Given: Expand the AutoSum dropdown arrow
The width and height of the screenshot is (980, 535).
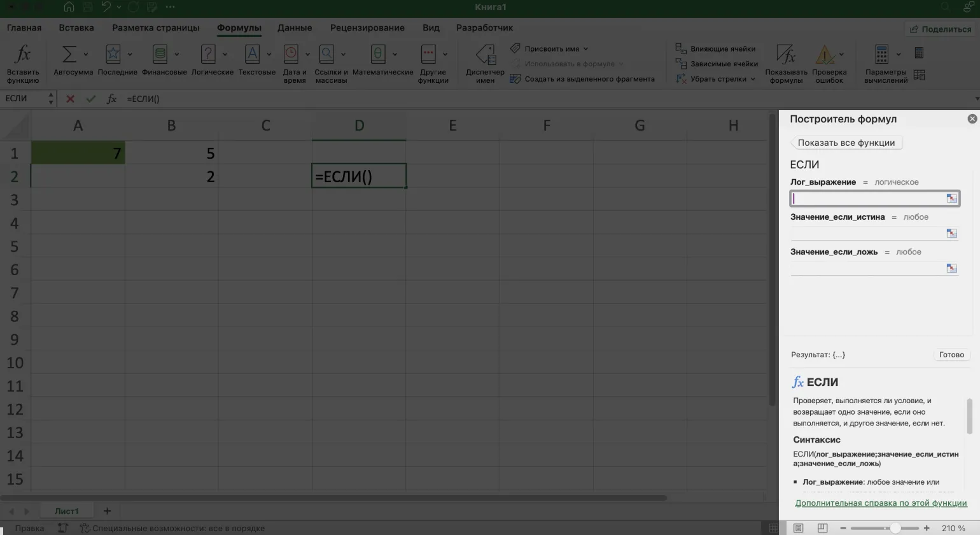Looking at the screenshot, I should pyautogui.click(x=86, y=54).
